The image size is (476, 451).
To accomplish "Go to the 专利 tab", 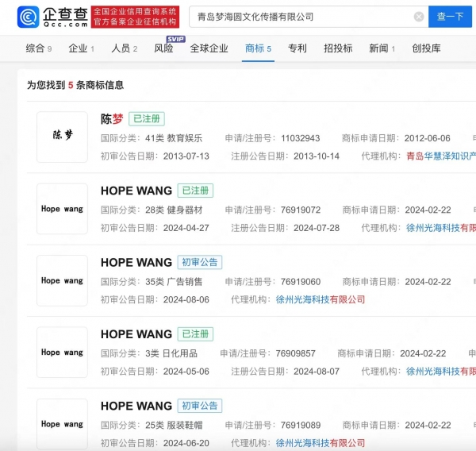I will pyautogui.click(x=297, y=48).
